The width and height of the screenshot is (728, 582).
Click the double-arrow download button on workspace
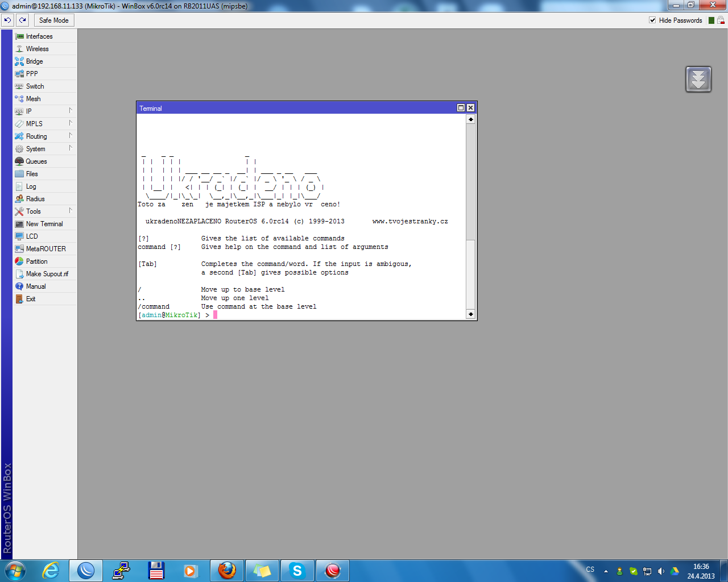point(698,79)
